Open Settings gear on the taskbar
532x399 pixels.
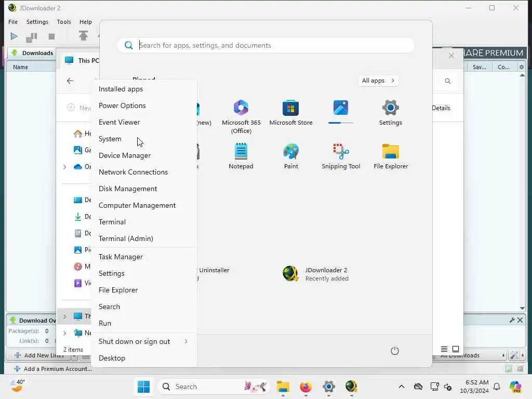tap(328, 387)
